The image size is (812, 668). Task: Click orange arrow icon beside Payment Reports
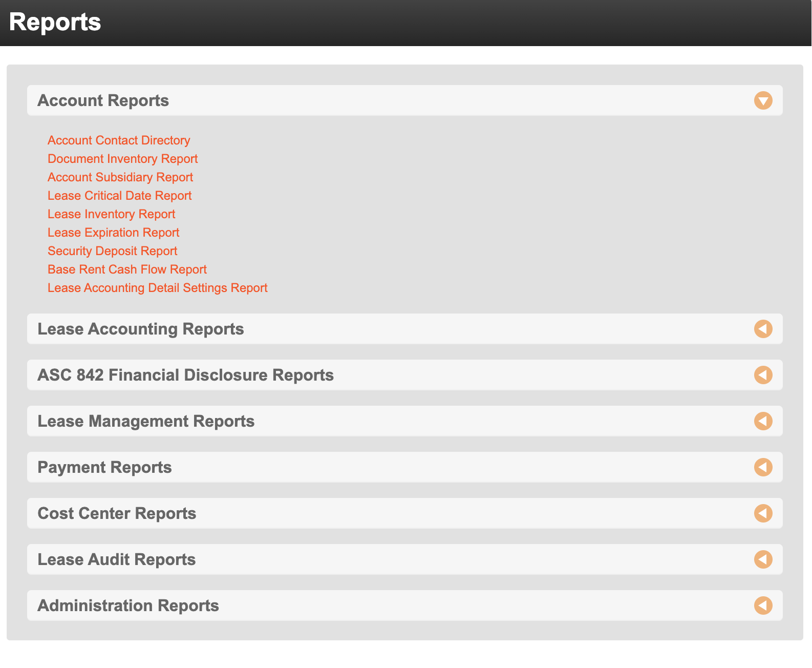[763, 467]
